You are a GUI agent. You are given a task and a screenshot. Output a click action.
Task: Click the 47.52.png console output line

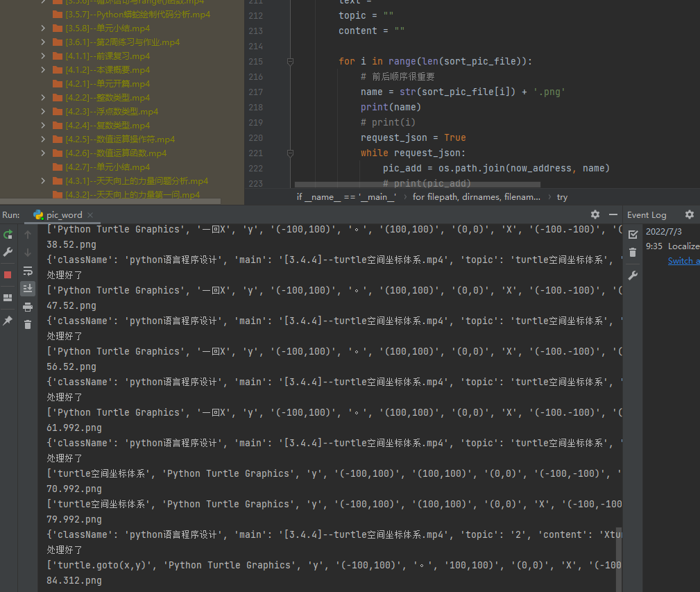[71, 306]
